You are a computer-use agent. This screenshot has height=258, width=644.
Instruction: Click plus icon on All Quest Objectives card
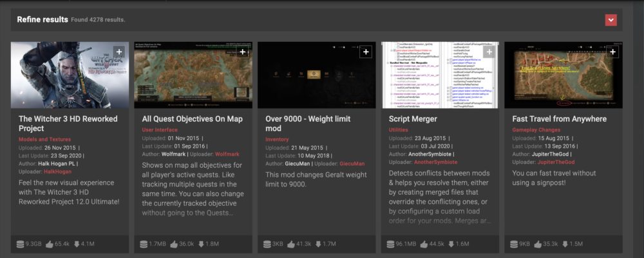(x=242, y=52)
